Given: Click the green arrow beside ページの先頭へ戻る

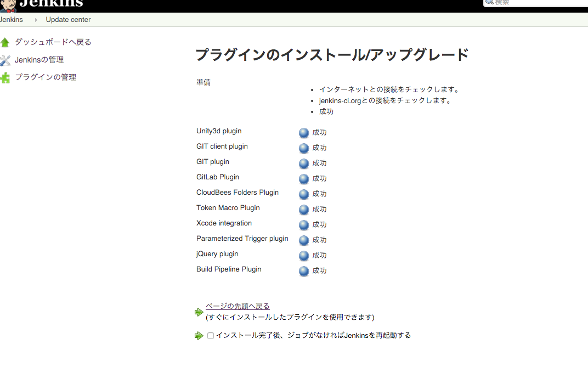Looking at the screenshot, I should (199, 312).
